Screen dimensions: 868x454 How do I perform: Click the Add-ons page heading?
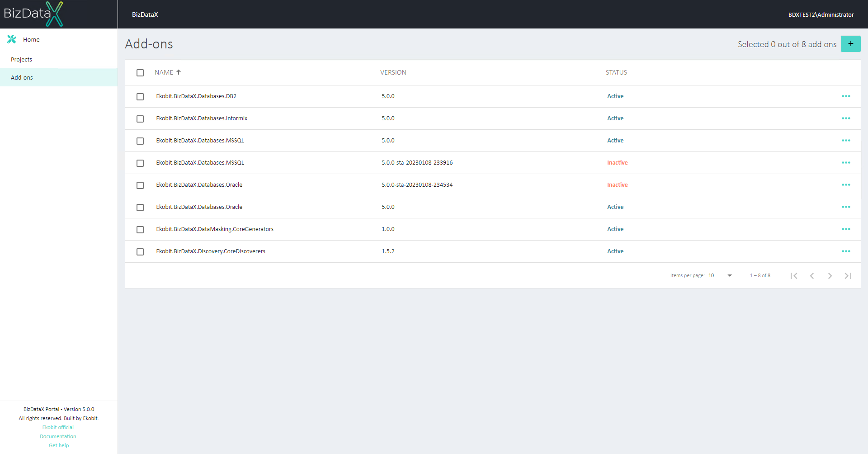click(149, 44)
